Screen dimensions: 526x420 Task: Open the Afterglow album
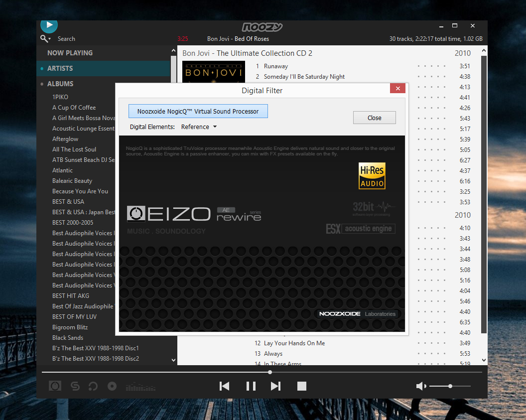pos(65,139)
